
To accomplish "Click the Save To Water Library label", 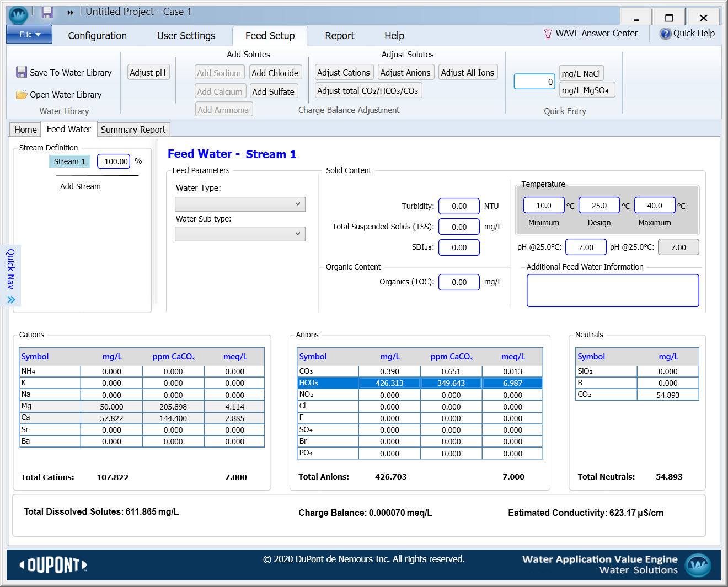I will point(71,72).
